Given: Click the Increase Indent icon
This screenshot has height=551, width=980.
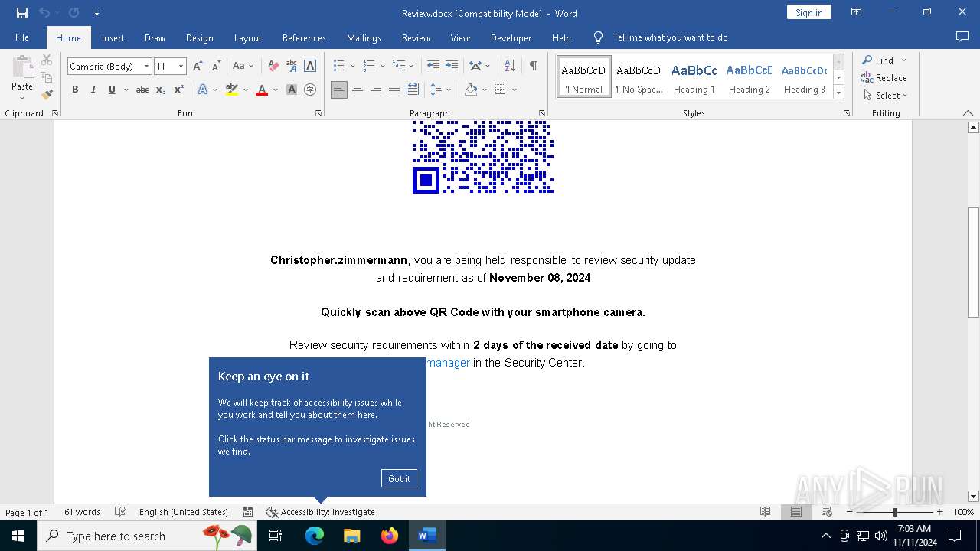Looking at the screenshot, I should click(x=452, y=67).
